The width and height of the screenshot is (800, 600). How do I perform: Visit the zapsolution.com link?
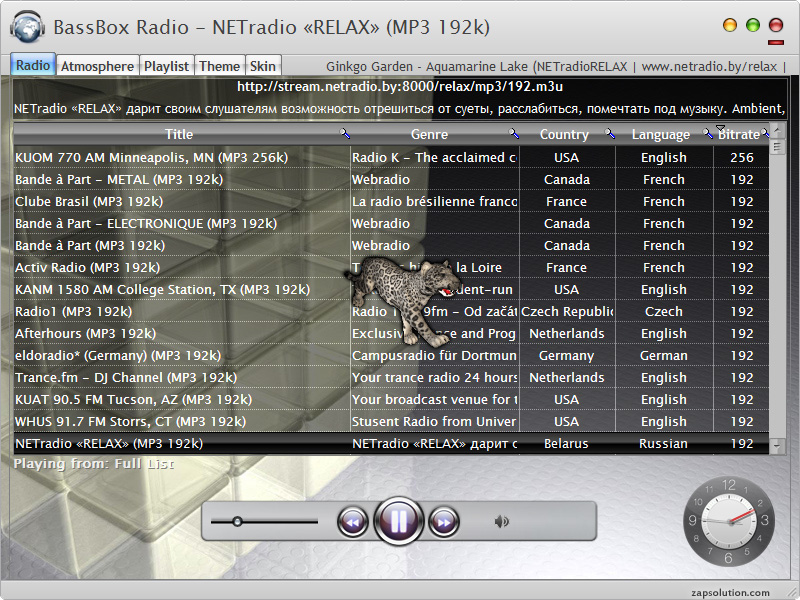(x=731, y=593)
